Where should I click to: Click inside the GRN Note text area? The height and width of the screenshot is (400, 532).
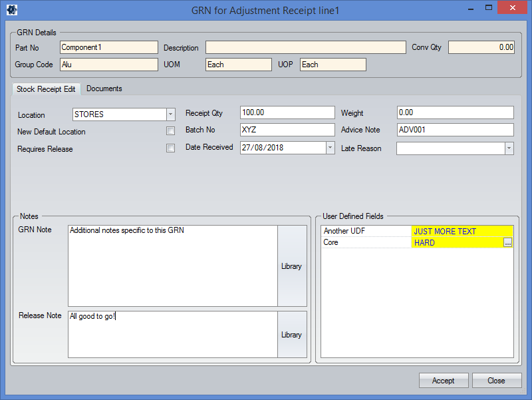[172, 266]
